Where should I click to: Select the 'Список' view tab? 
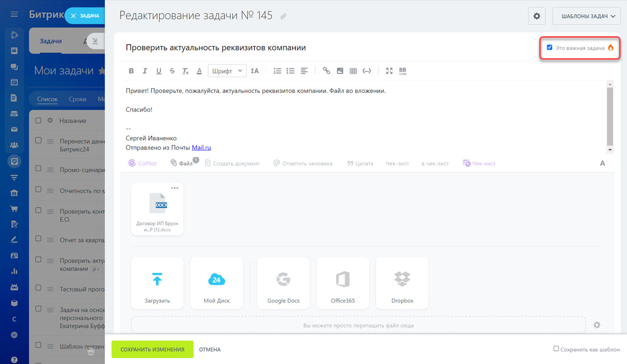(48, 99)
